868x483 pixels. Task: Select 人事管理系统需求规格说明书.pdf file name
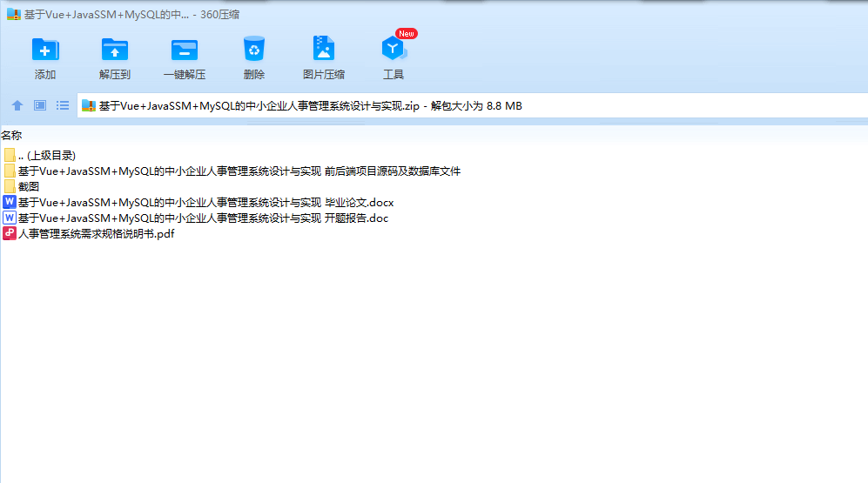pos(97,233)
